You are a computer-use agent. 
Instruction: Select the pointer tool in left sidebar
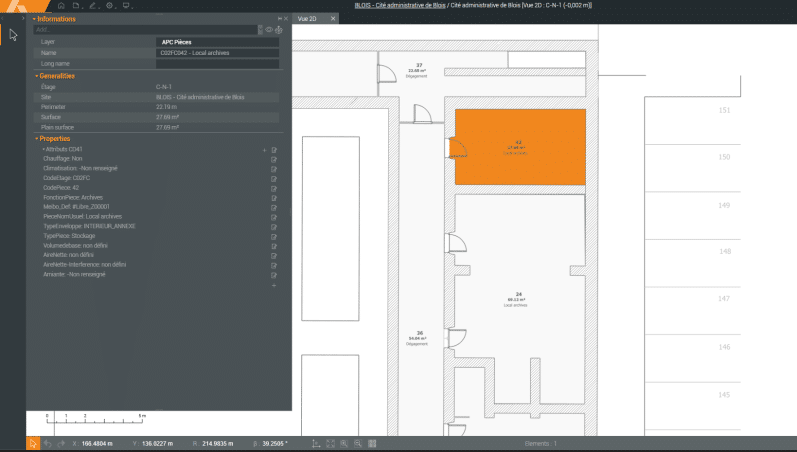click(13, 35)
